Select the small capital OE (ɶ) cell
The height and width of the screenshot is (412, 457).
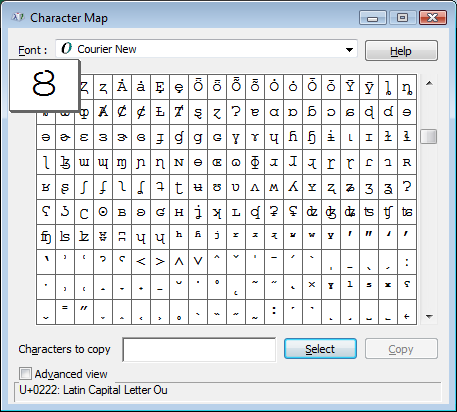pos(217,162)
